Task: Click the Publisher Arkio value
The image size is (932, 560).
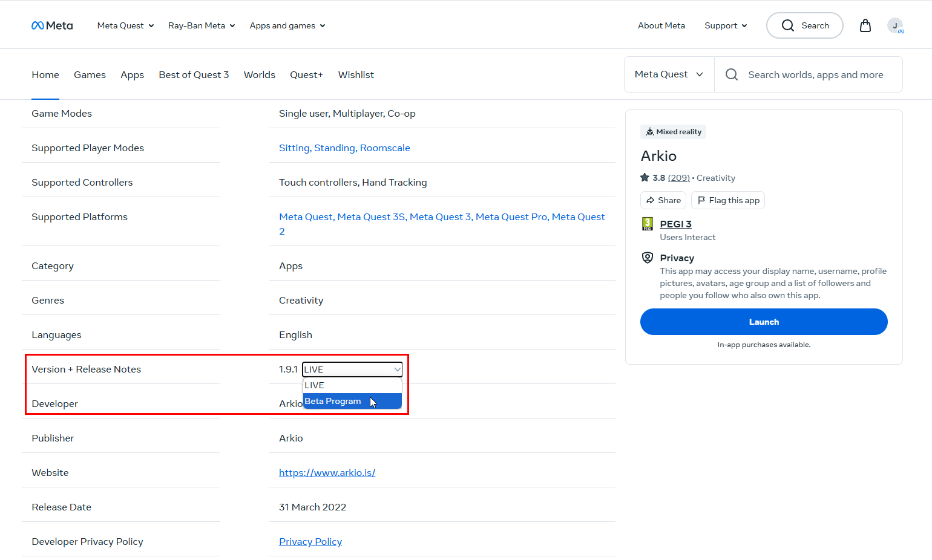Action: (291, 438)
